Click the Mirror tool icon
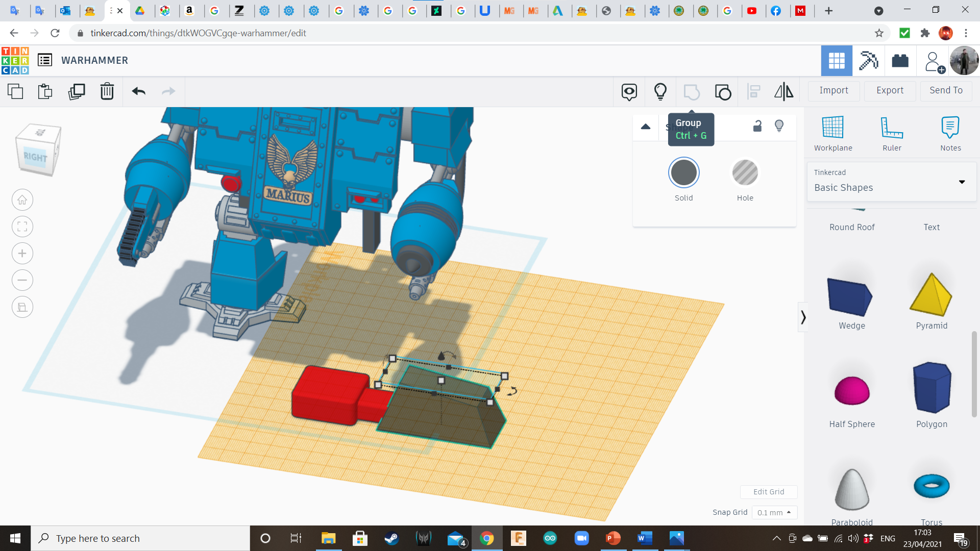The width and height of the screenshot is (980, 551). (x=783, y=91)
